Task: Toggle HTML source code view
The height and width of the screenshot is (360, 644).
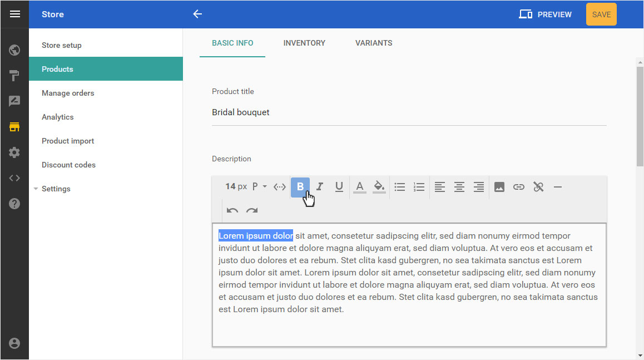Action: coord(280,187)
